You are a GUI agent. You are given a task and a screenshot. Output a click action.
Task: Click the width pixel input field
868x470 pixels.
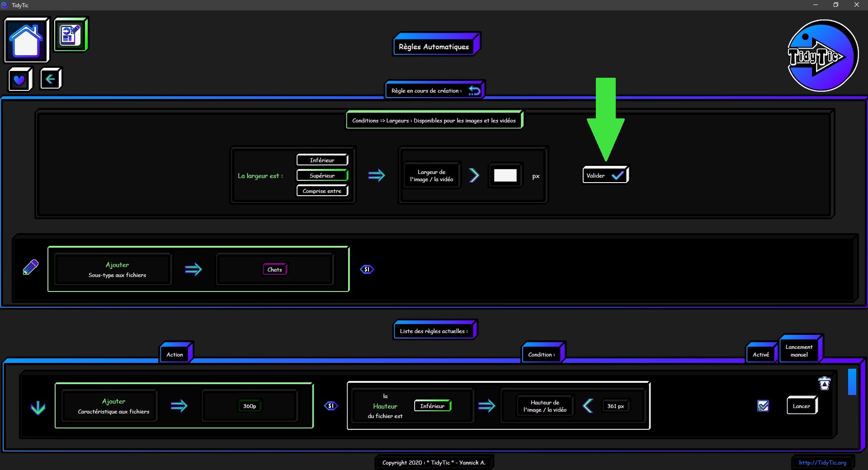(x=505, y=175)
